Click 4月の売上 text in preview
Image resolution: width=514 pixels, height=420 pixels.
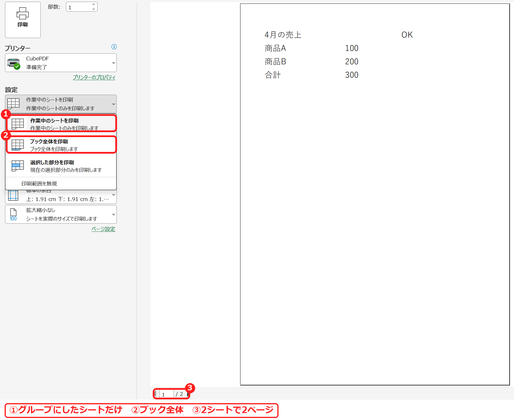[283, 35]
